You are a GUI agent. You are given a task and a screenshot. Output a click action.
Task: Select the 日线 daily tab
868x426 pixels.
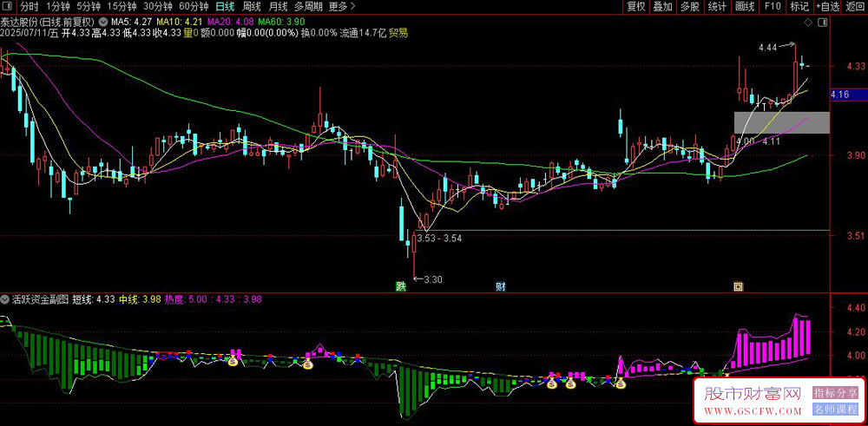pos(225,7)
